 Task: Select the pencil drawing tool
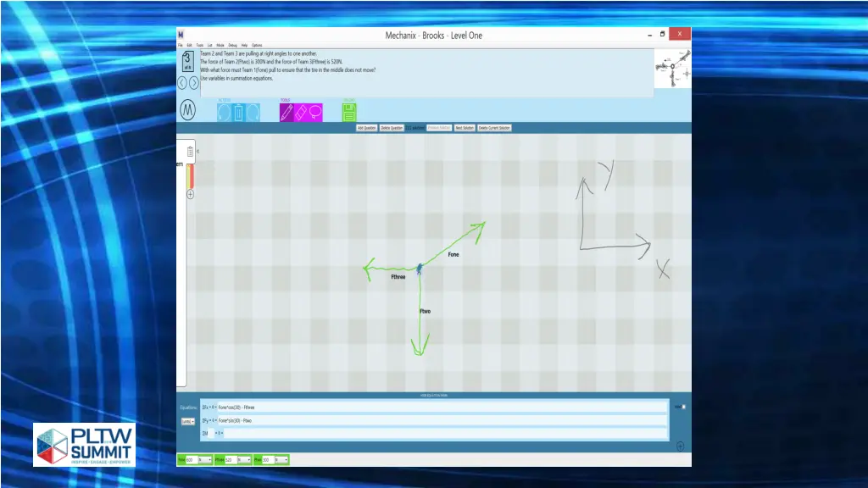coord(287,112)
